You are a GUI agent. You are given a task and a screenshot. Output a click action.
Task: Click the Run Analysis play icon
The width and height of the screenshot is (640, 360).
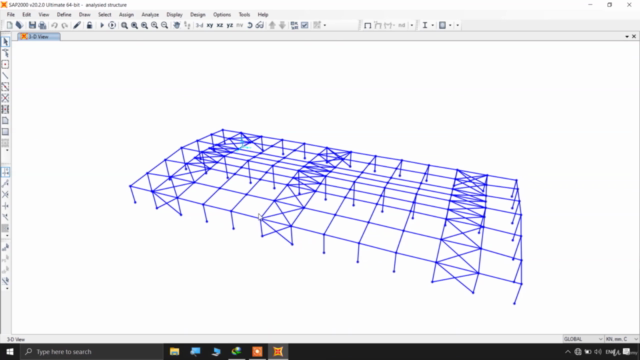point(102,25)
